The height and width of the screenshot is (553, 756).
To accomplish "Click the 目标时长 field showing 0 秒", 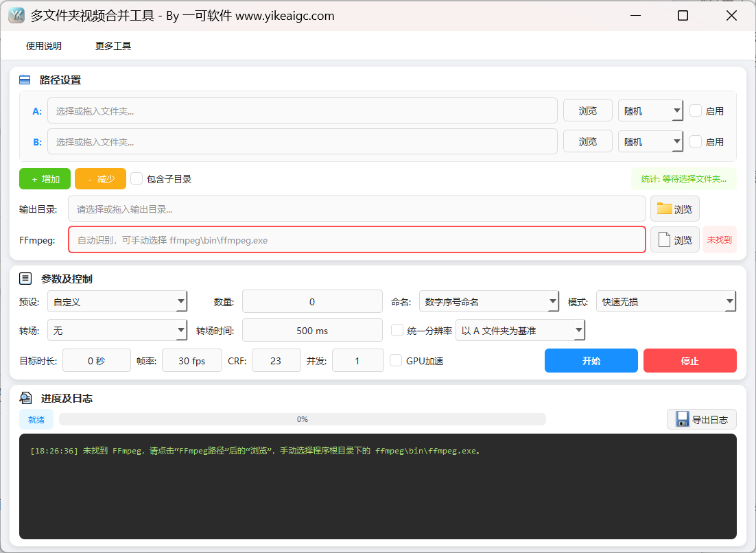I will (x=97, y=361).
